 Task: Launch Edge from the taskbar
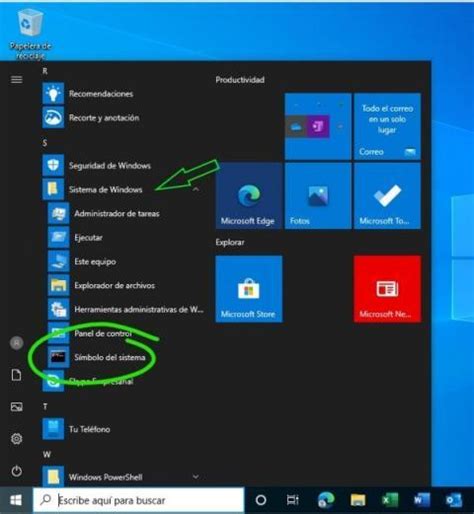[x=326, y=500]
